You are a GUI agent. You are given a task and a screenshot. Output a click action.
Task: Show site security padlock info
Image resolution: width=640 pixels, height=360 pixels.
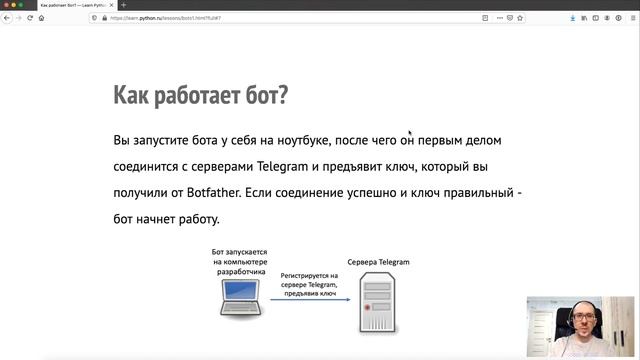click(x=104, y=18)
